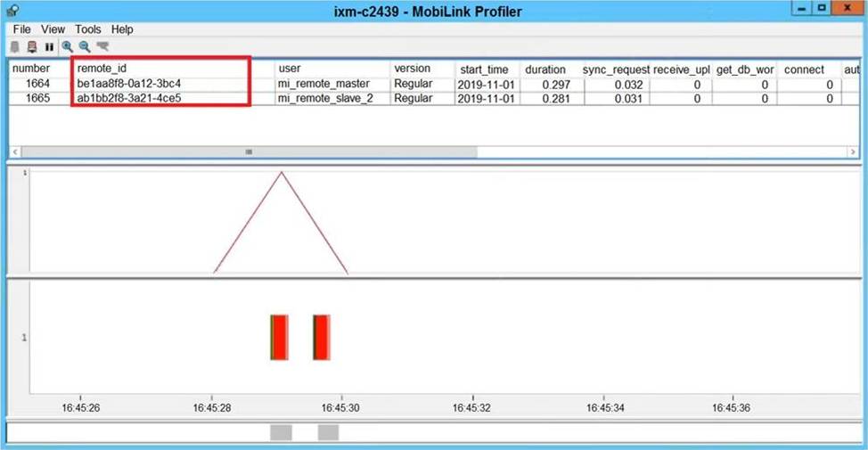Click the grayed zoom-to-selection toolbar icon
Viewport: 868px width, 450px height.
coord(102,46)
